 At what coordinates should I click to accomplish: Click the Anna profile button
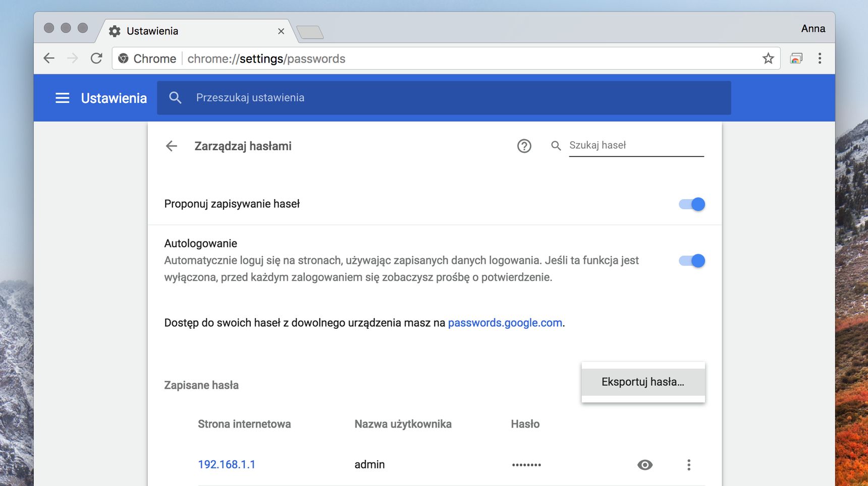pos(813,29)
